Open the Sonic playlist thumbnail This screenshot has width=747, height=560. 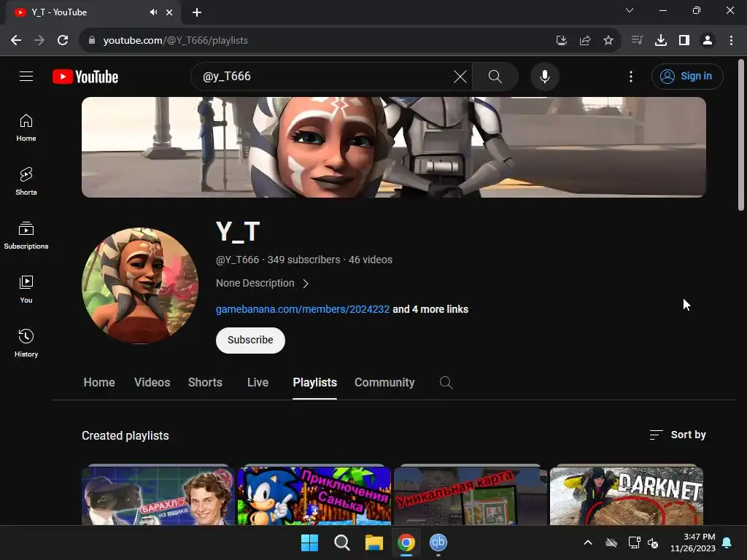tap(314, 495)
